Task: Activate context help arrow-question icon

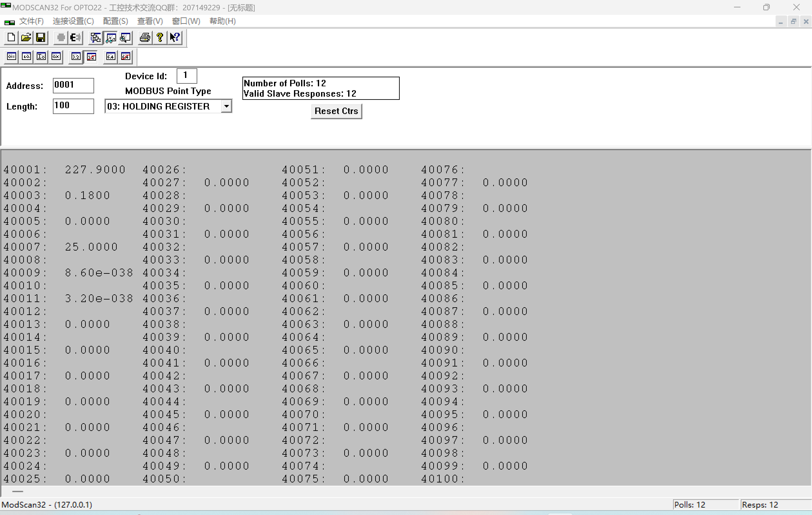Action: pos(175,37)
